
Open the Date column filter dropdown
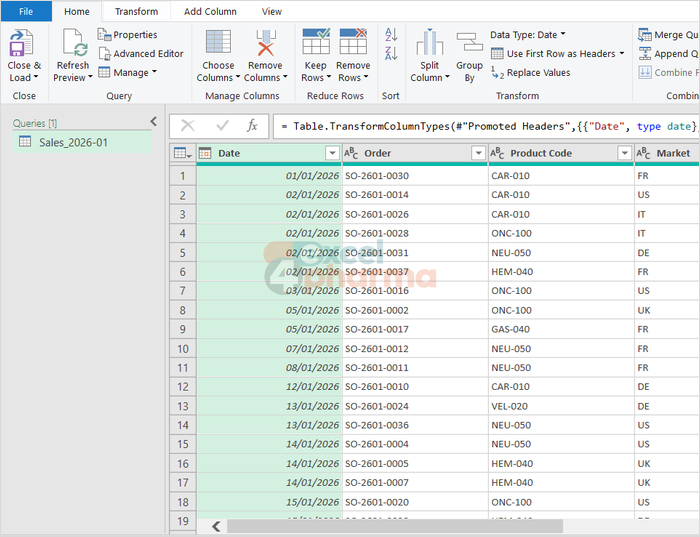pyautogui.click(x=332, y=153)
